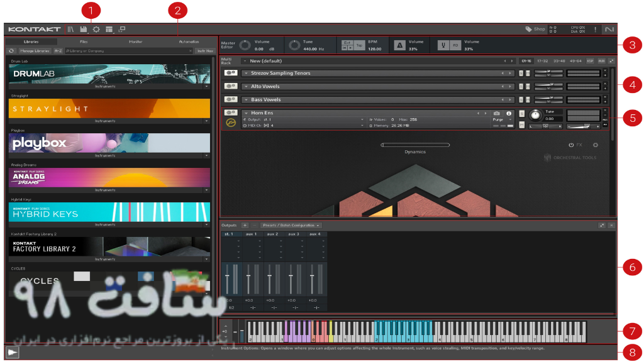644x362 pixels.
Task: Click the Tap tempo button
Action: [x=359, y=45]
